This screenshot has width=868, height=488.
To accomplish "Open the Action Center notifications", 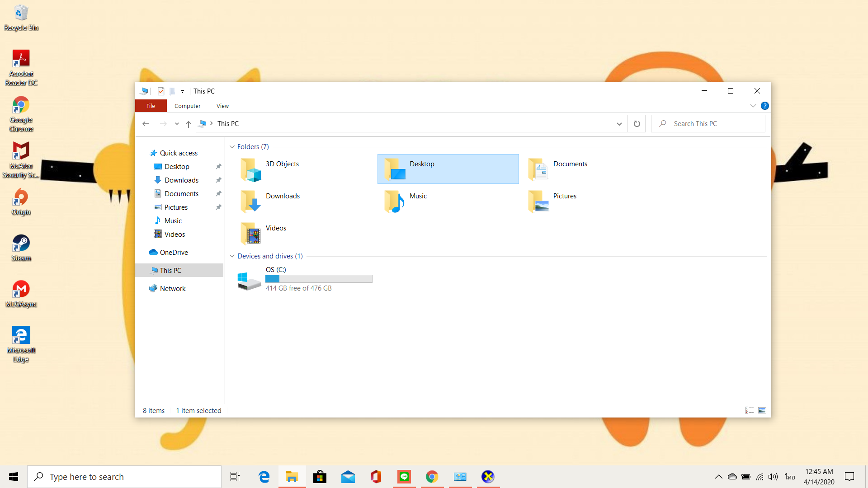I will tap(849, 477).
